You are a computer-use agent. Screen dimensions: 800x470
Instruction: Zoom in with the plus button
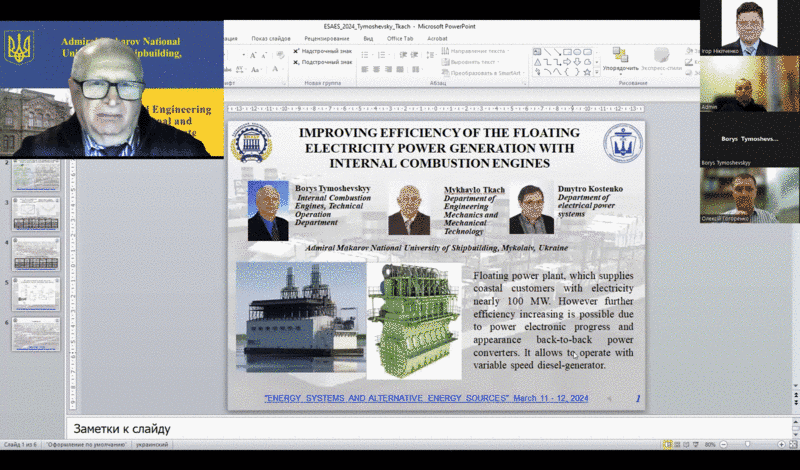pyautogui.click(x=781, y=444)
